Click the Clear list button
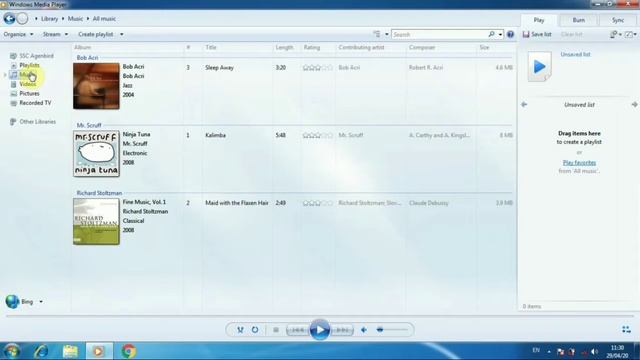Image resolution: width=640 pixels, height=360 pixels. tap(571, 34)
